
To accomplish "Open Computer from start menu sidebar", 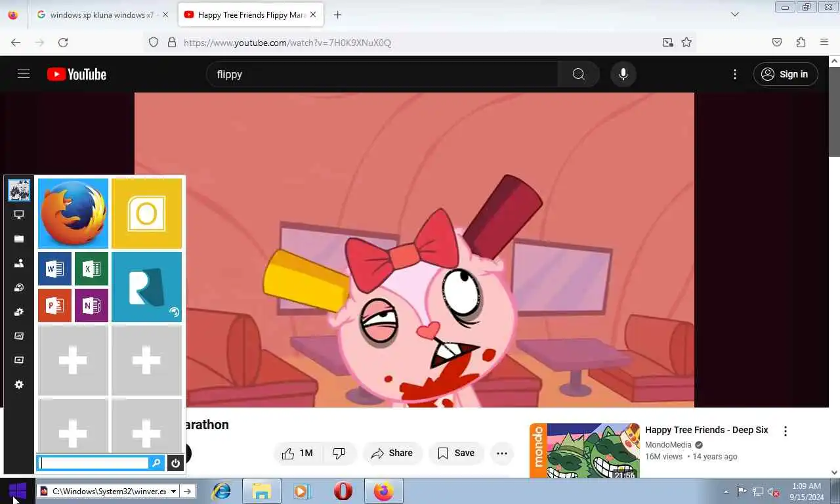I will [x=19, y=215].
